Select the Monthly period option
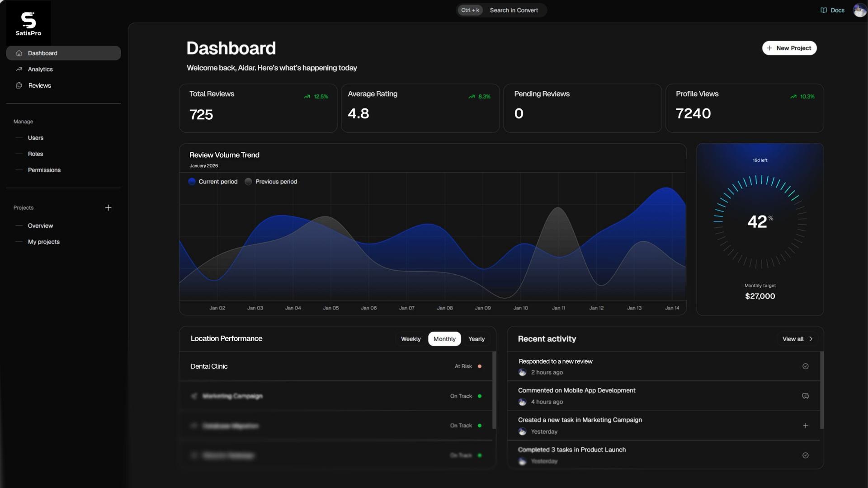The height and width of the screenshot is (488, 868). pyautogui.click(x=444, y=339)
